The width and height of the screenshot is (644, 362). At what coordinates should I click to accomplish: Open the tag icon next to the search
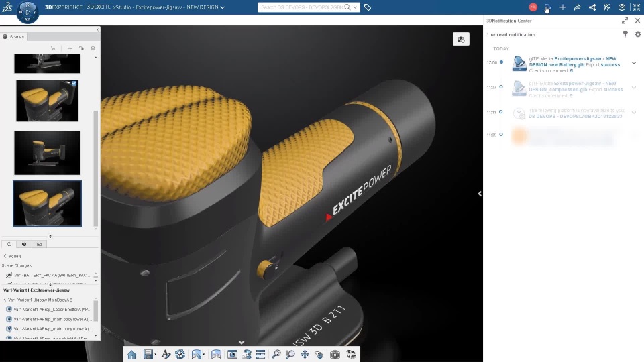pos(368,7)
